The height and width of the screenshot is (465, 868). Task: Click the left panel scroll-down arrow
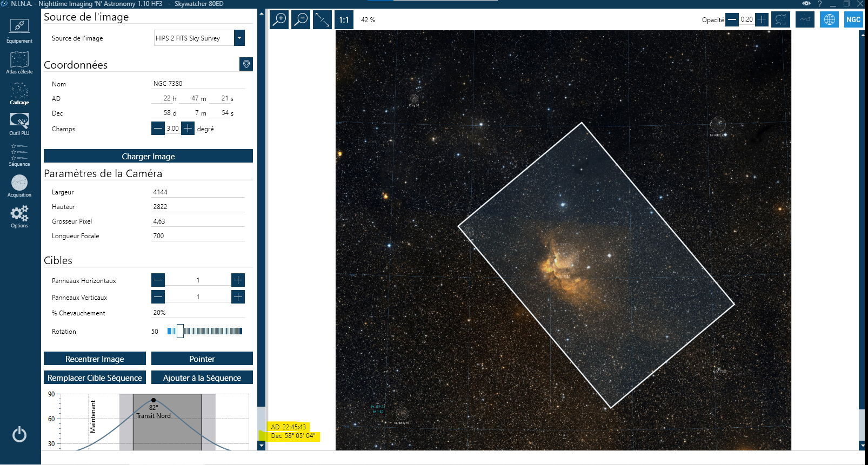pyautogui.click(x=262, y=446)
